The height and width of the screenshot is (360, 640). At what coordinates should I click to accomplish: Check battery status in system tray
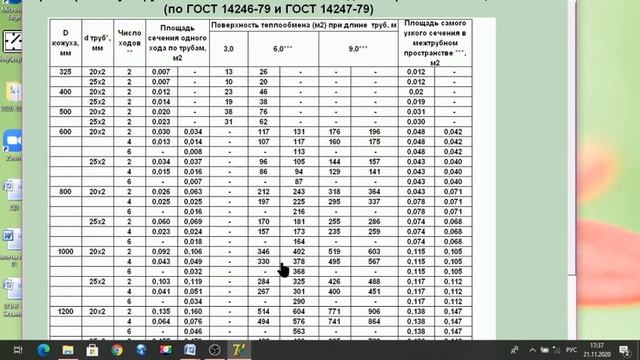pos(544,350)
